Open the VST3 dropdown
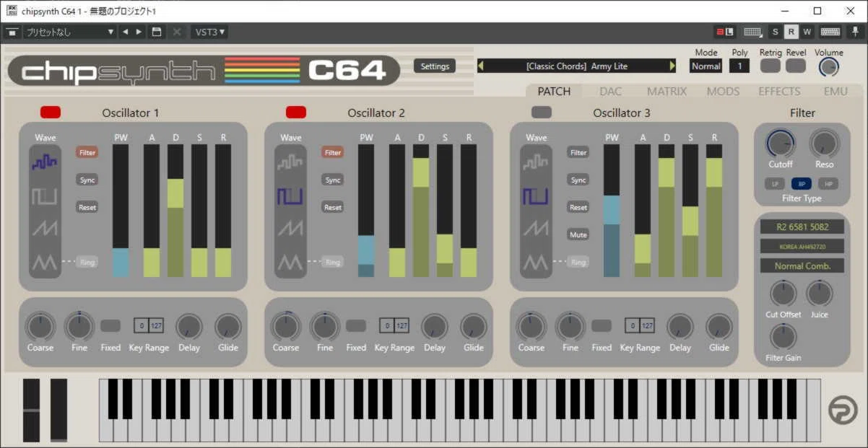 [x=209, y=32]
